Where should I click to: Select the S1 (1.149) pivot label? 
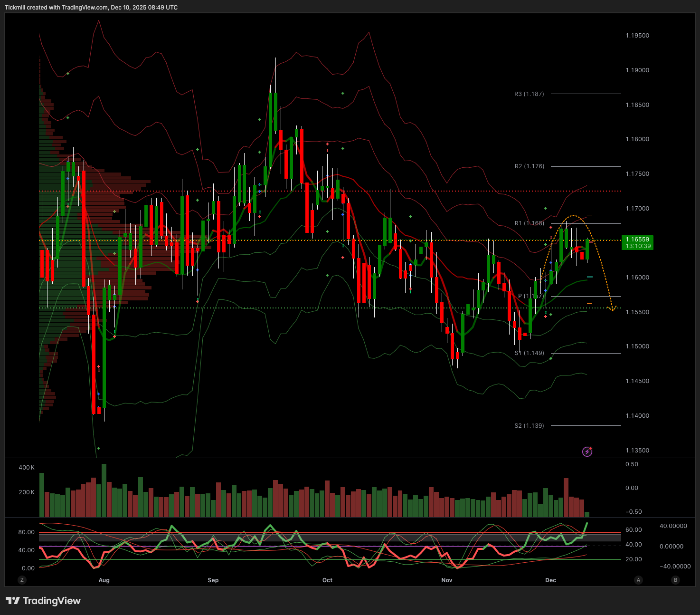[x=529, y=353]
